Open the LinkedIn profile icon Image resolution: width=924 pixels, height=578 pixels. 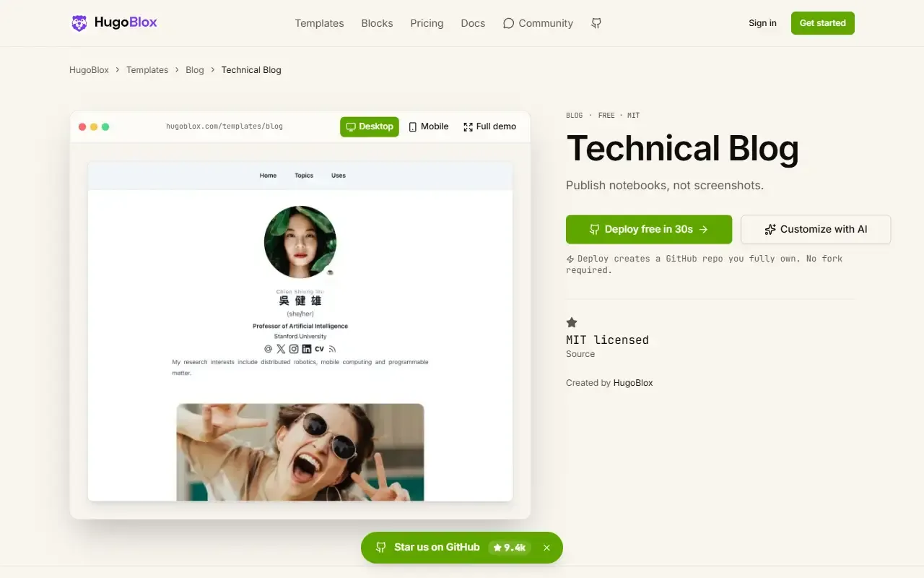306,349
